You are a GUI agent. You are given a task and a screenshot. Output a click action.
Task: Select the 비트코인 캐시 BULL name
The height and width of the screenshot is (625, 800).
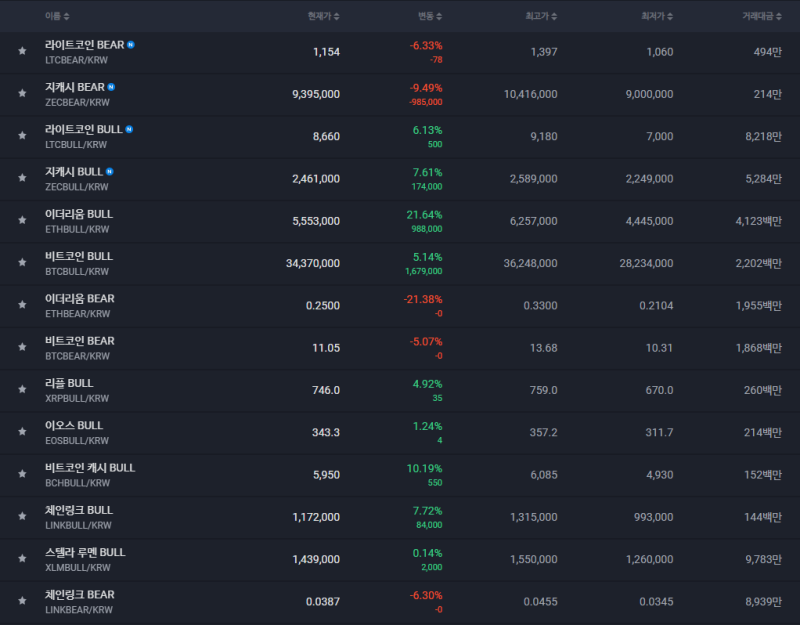tap(90, 468)
